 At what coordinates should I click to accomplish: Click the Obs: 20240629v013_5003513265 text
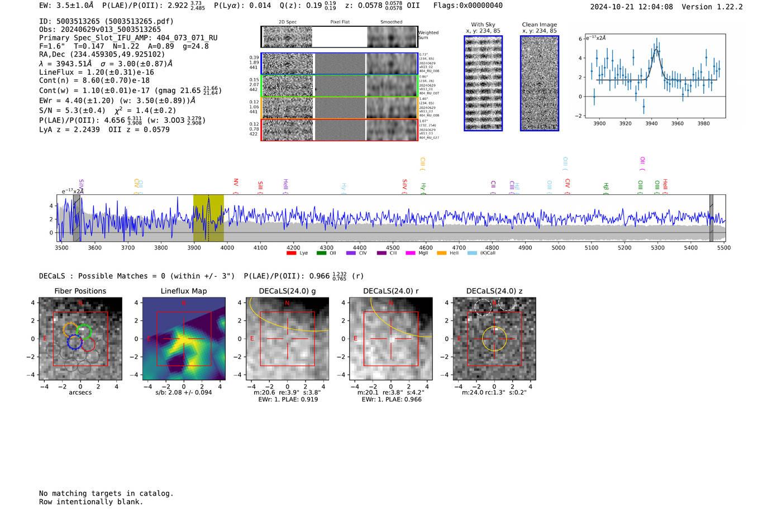tap(100, 30)
